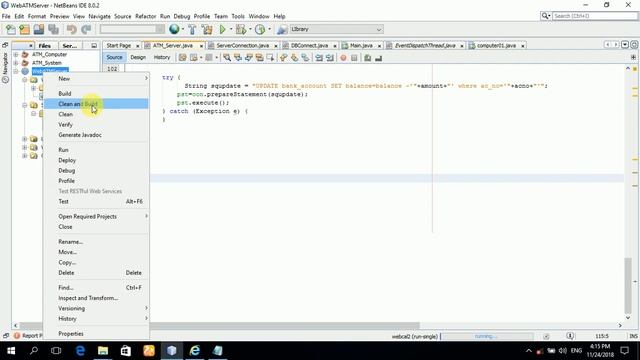Click the Open Project toolbar icon
This screenshot has width=640, height=360.
[39, 29]
